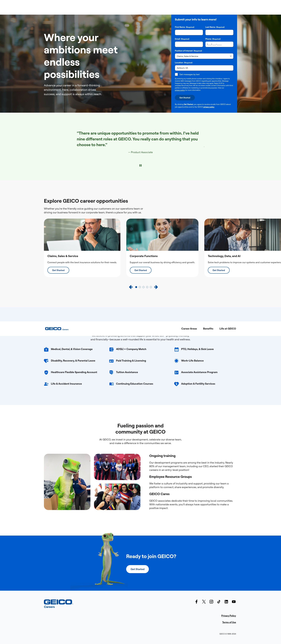The image size is (281, 644).
Task: Click the First Name input field
Action: [x=189, y=32]
